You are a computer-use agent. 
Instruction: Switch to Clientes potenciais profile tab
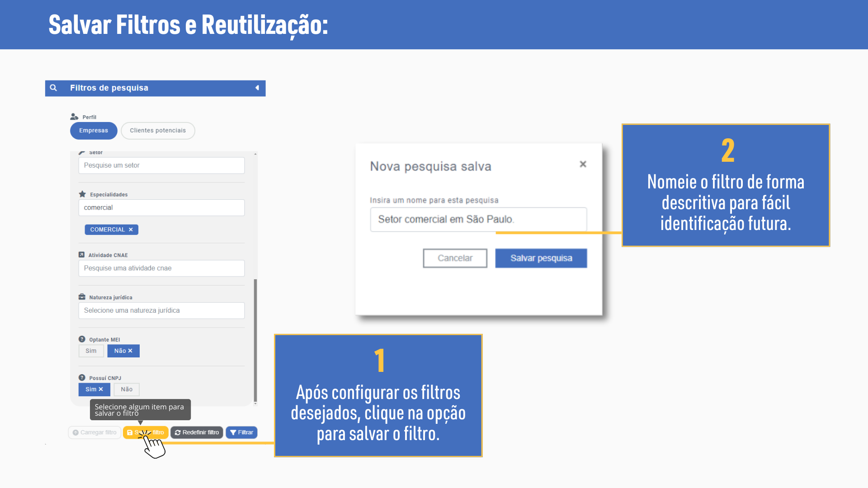pos(158,131)
